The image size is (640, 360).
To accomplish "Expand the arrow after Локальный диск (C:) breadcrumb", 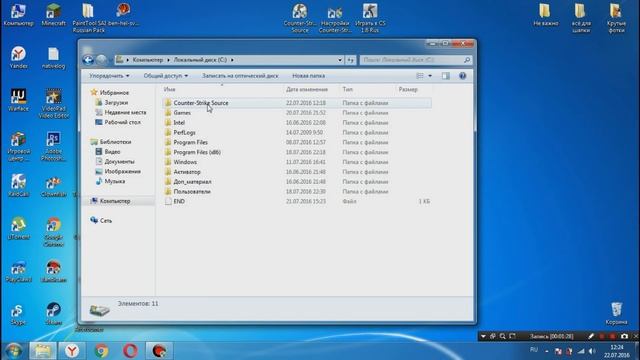I will 232,60.
